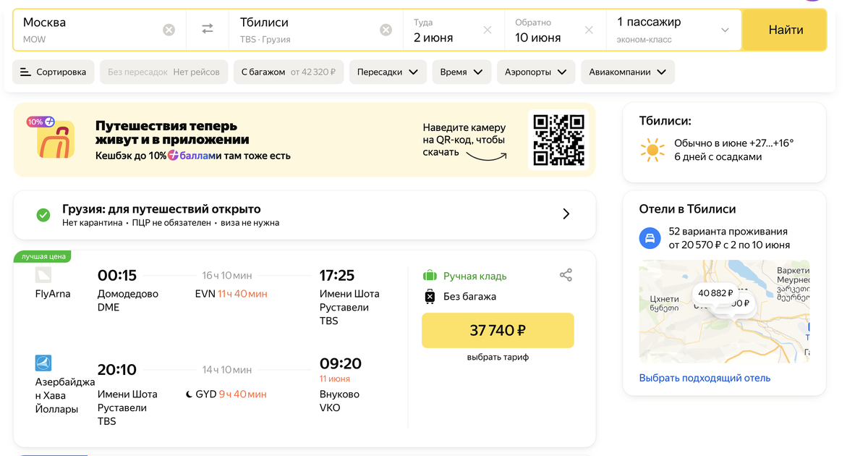Select the 37 740 ₽ fare button

pyautogui.click(x=498, y=330)
